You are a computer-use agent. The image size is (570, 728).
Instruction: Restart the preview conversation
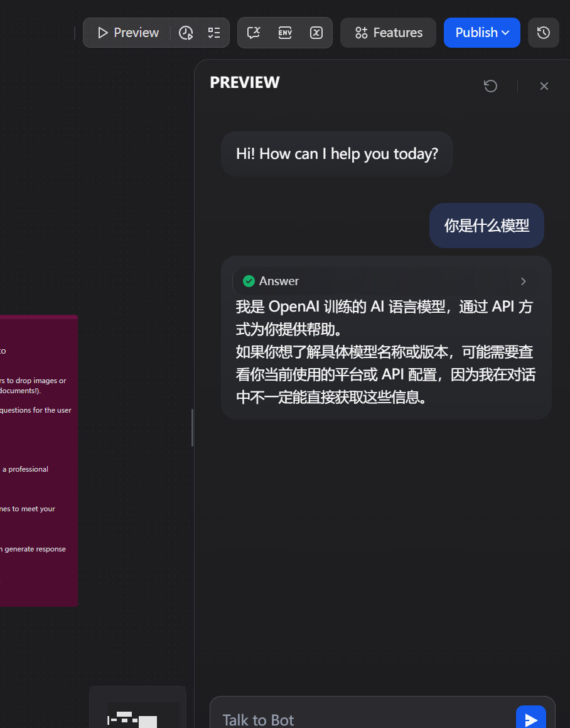(x=491, y=86)
